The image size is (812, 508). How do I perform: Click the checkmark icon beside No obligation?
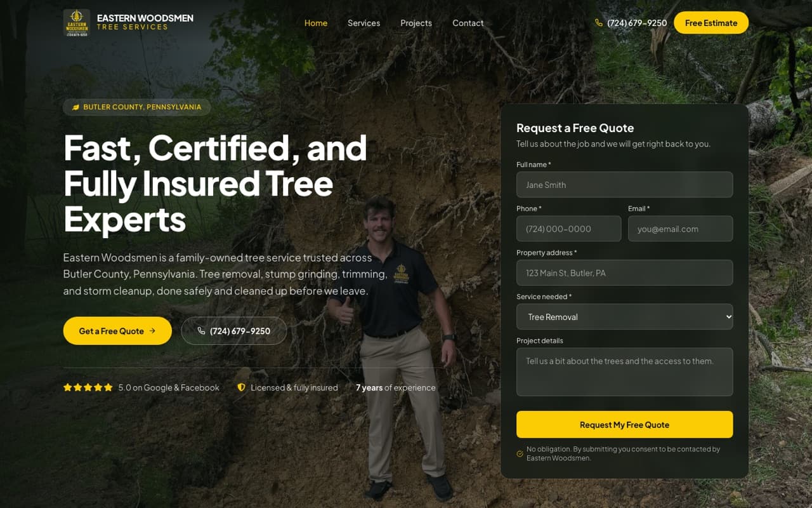pos(520,453)
